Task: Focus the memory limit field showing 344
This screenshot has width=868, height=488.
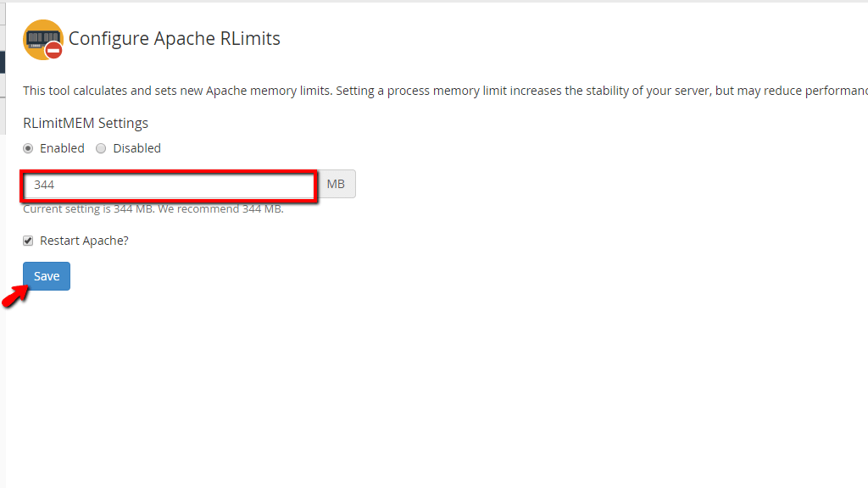Action: pyautogui.click(x=169, y=185)
